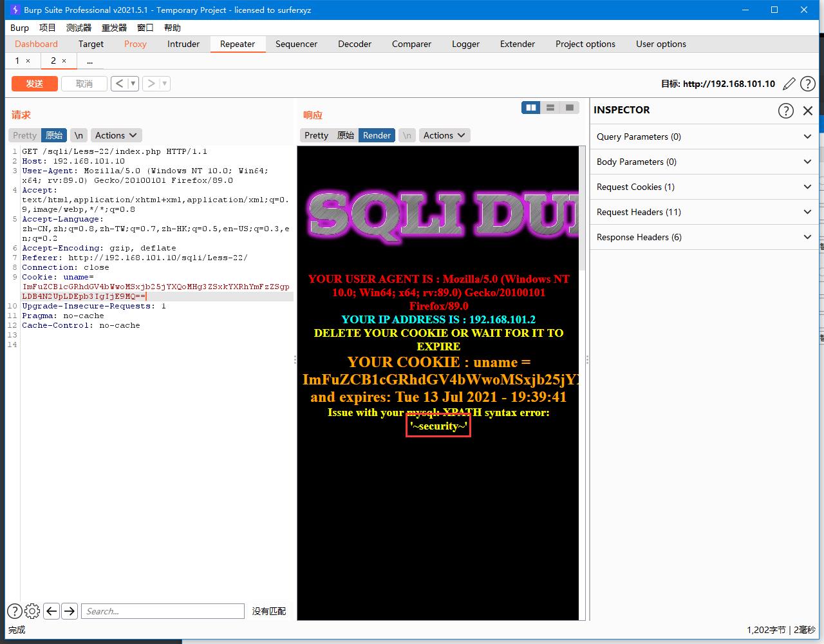
Task: Open search settings gear icon
Action: (32, 611)
